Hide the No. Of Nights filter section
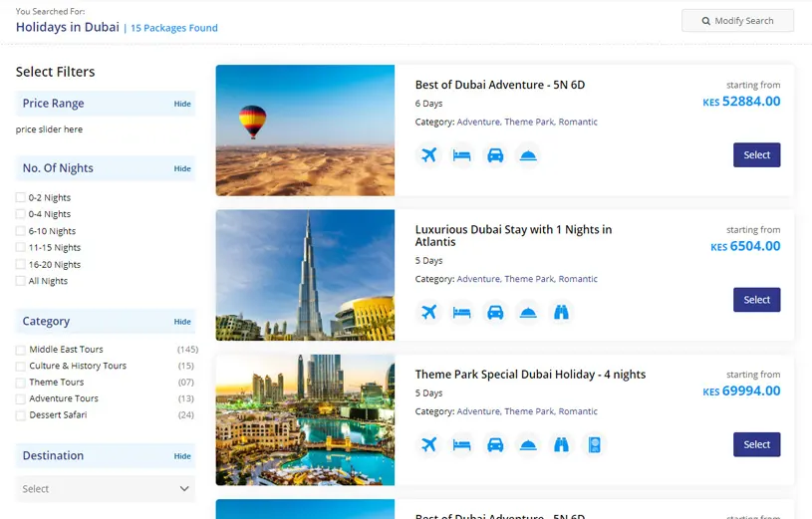 pos(182,168)
